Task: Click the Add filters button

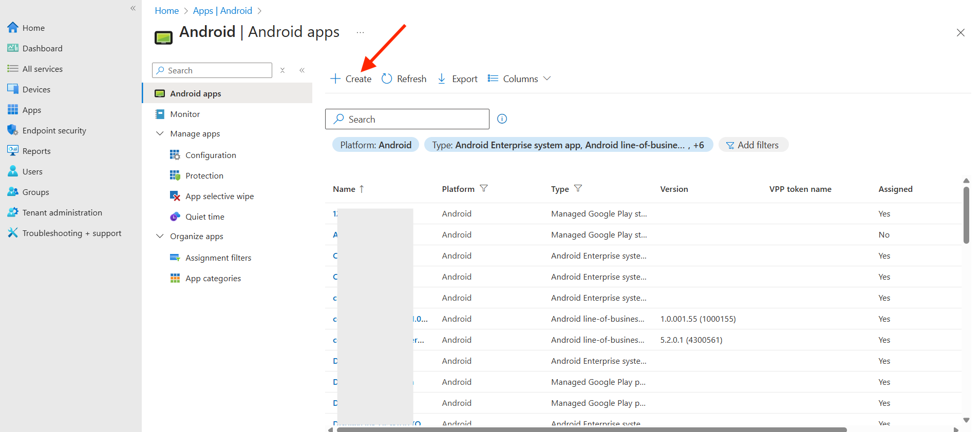Action: click(x=753, y=145)
